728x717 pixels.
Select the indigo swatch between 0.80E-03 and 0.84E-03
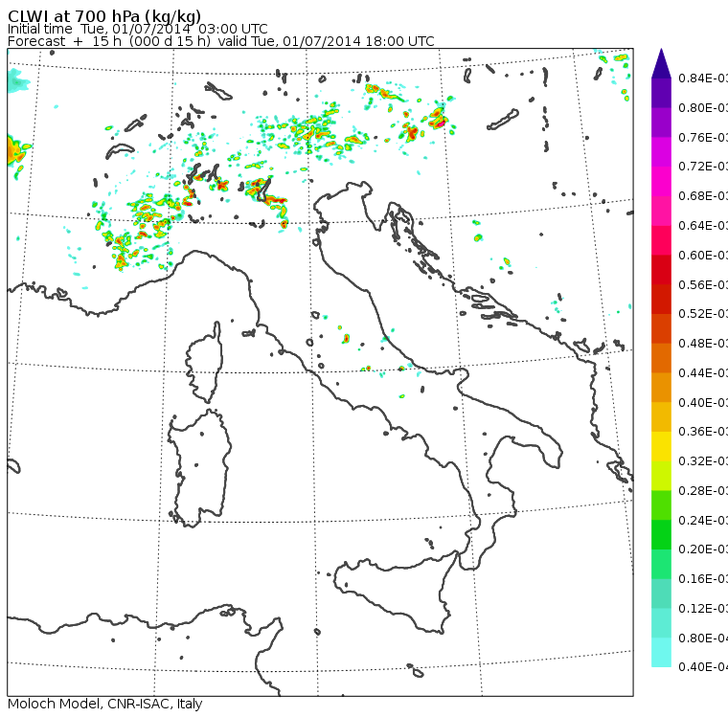[661, 93]
